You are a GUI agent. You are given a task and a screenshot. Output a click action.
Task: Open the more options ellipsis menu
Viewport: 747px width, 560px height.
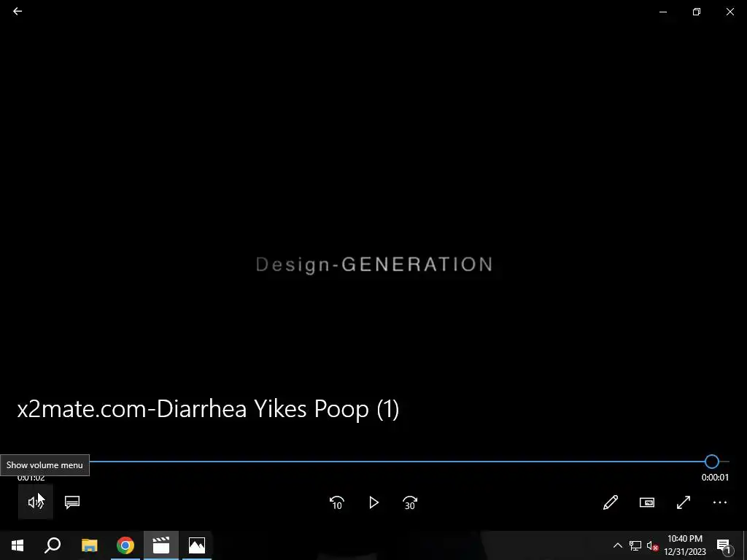click(x=720, y=502)
